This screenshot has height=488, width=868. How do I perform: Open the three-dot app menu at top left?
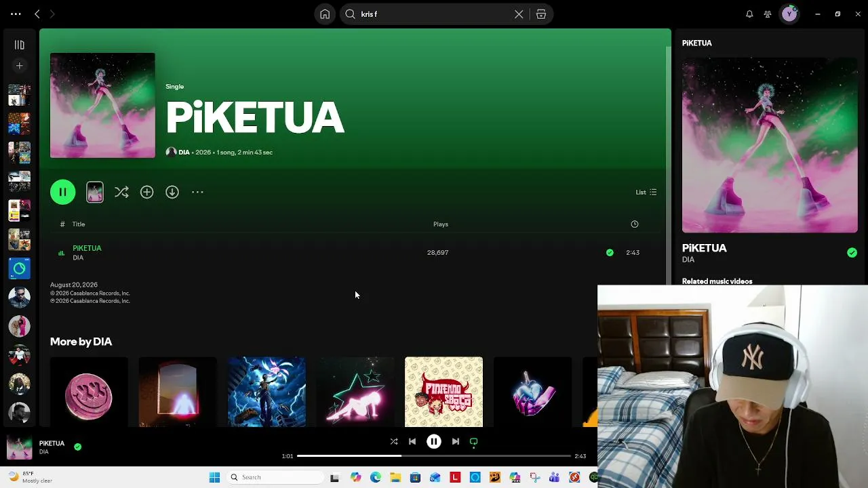16,14
